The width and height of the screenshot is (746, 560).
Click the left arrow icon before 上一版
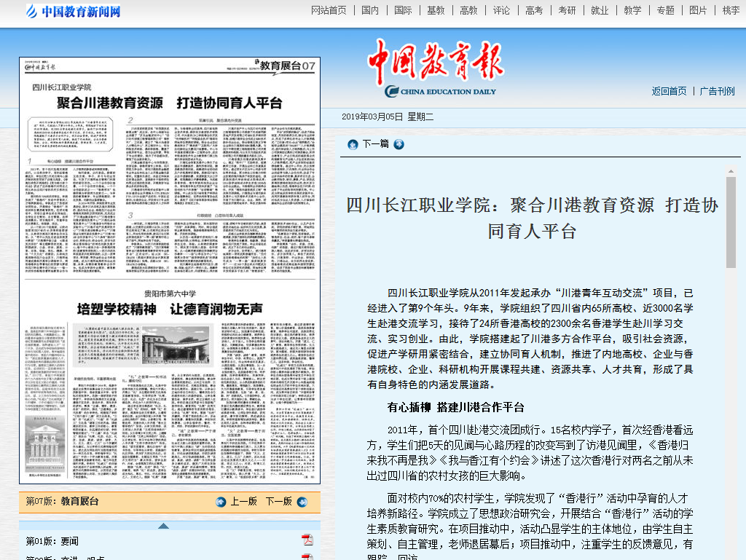(x=221, y=502)
